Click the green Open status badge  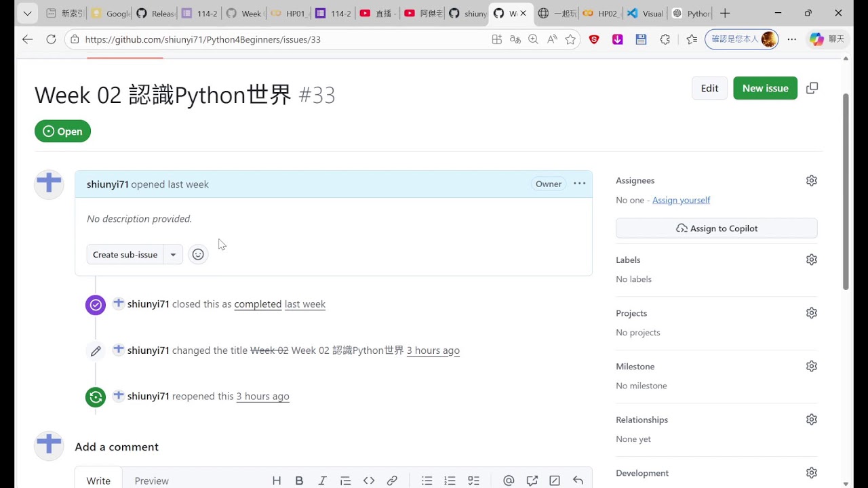pos(62,131)
